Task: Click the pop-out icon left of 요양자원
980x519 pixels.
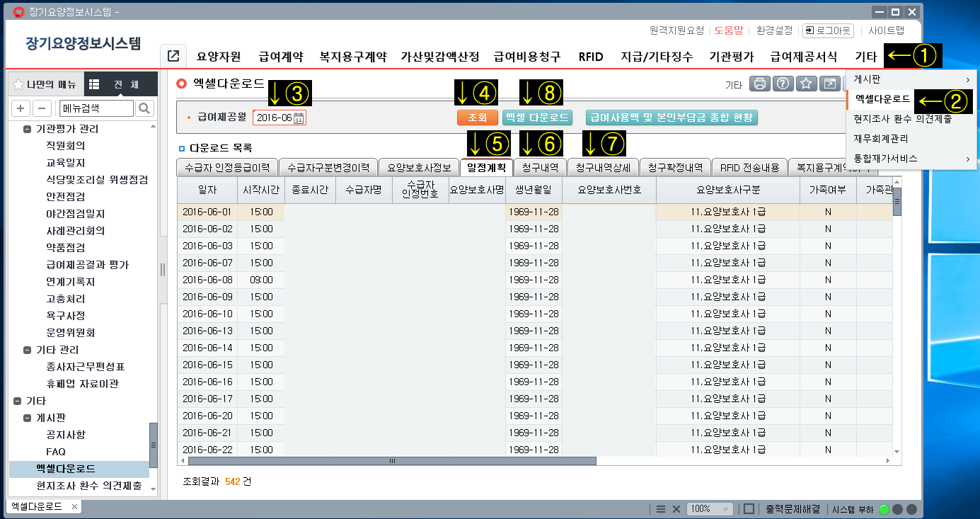Action: click(x=173, y=57)
